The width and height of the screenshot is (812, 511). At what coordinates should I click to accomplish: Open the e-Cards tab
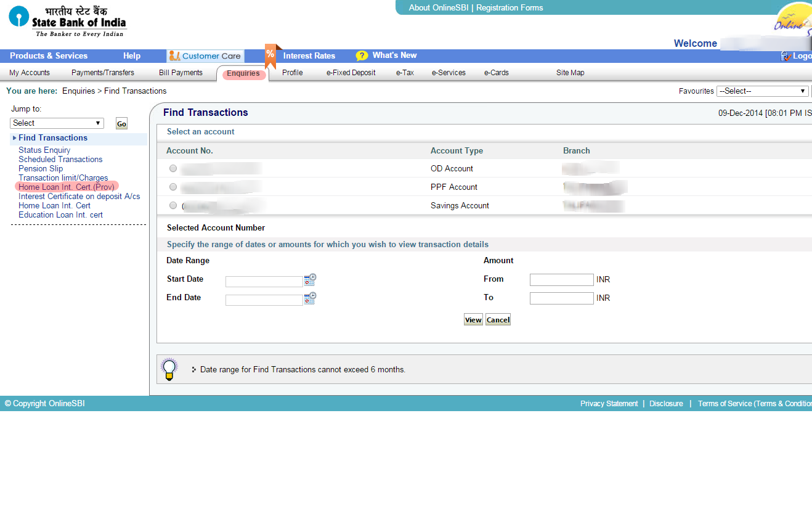(497, 73)
